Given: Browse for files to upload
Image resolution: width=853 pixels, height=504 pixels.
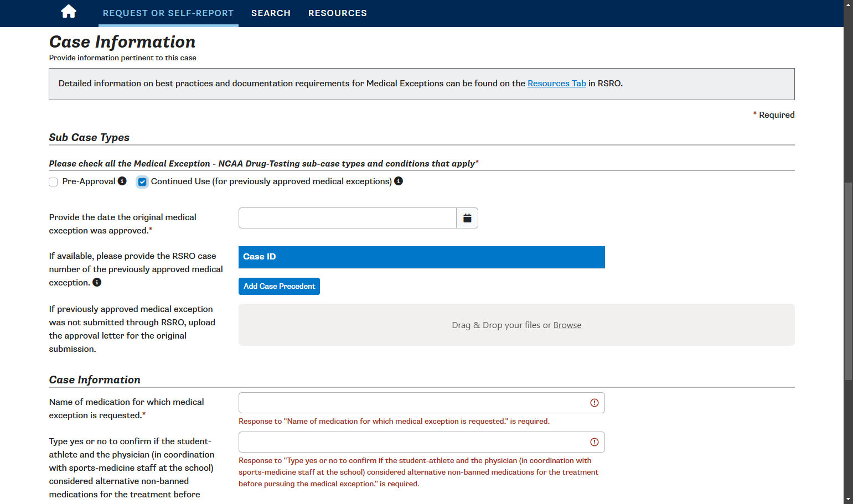Looking at the screenshot, I should [567, 325].
